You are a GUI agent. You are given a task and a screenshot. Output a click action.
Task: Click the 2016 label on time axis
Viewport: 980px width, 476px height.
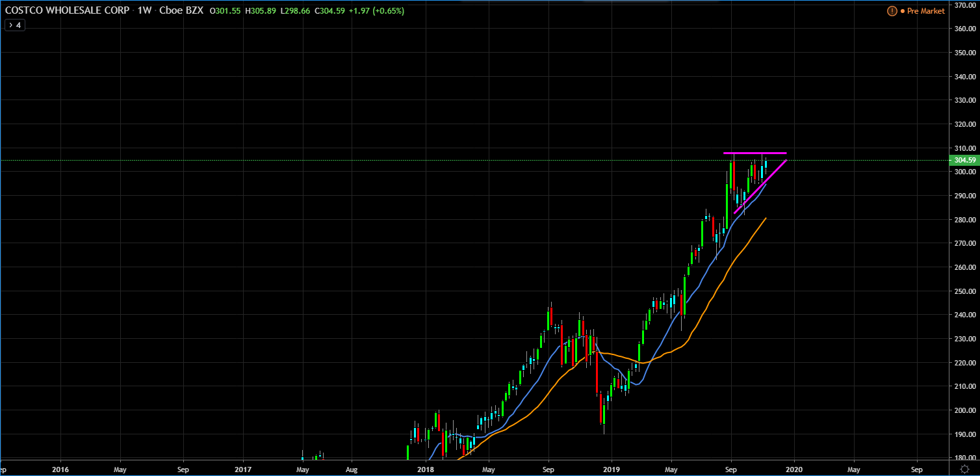(x=60, y=469)
